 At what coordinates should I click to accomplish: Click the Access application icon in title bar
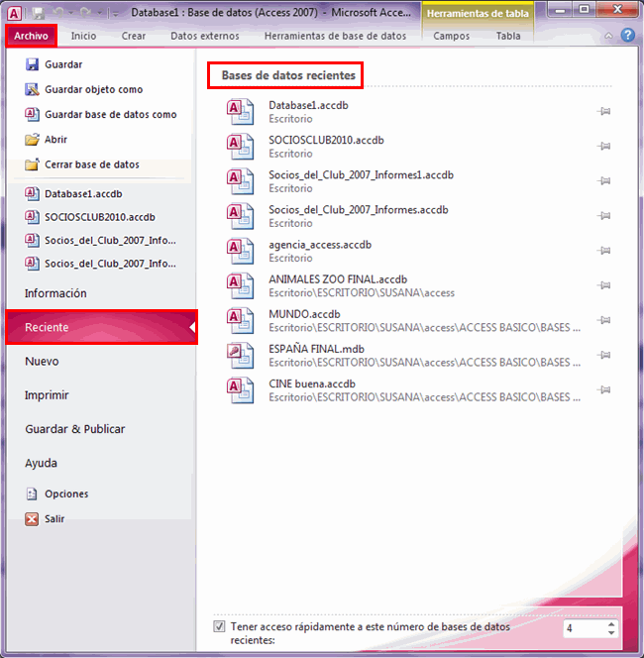click(x=14, y=14)
